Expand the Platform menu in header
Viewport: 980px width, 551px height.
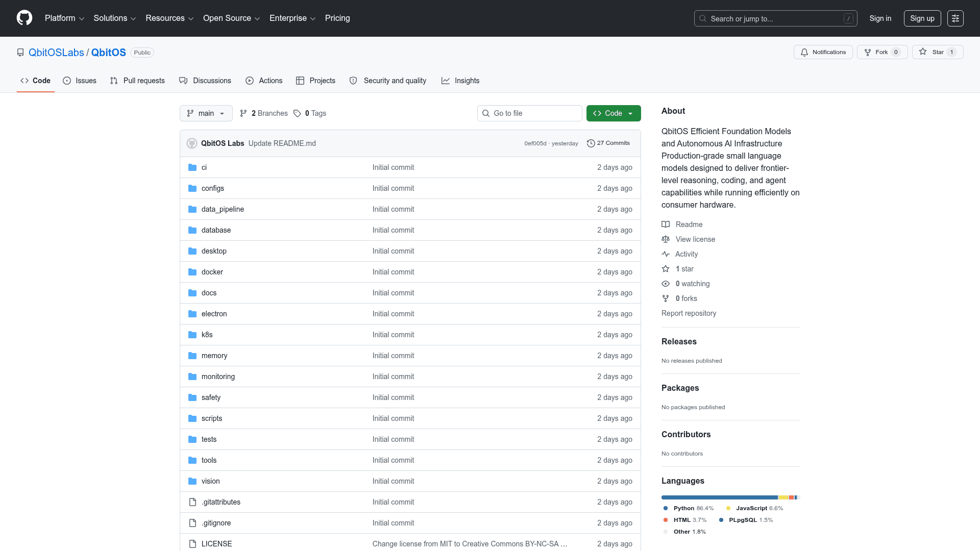(x=64, y=18)
